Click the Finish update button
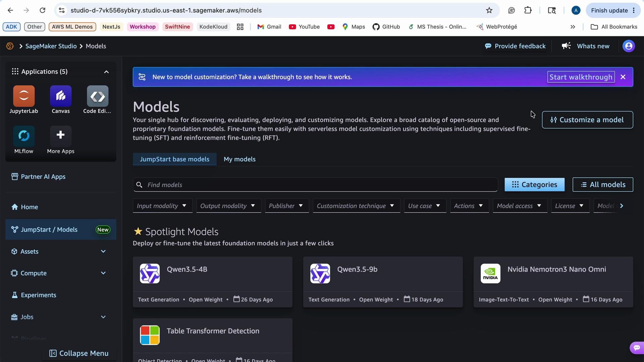The width and height of the screenshot is (644, 362). point(613,10)
